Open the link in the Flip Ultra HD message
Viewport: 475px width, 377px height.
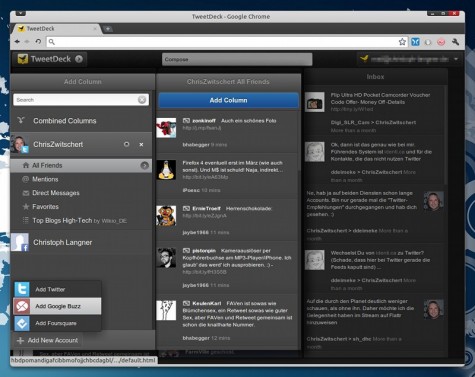pos(352,109)
